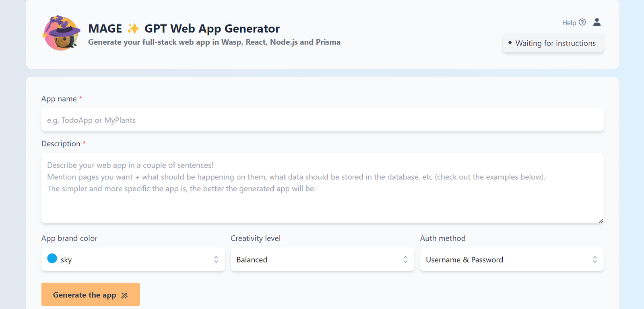This screenshot has width=644, height=309.
Task: Click the status dot before Waiting for instructions
Action: point(510,43)
